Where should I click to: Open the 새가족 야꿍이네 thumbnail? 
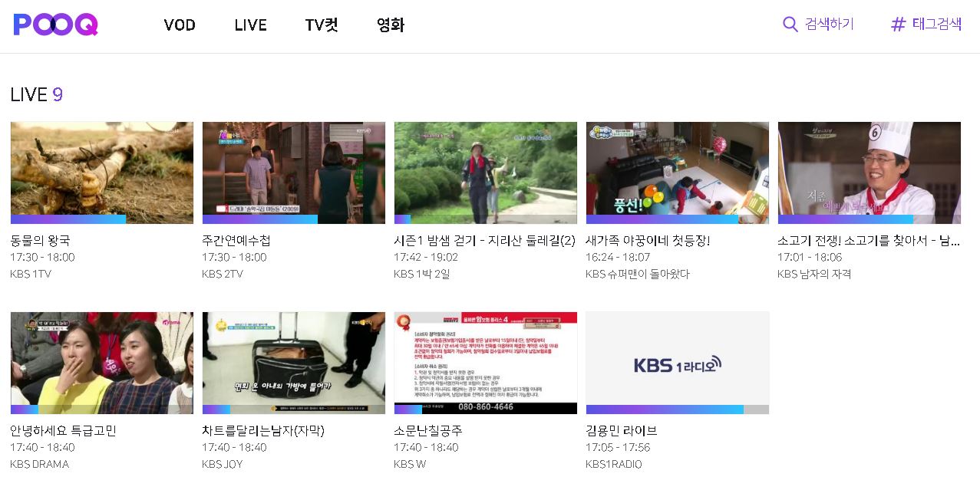(678, 173)
